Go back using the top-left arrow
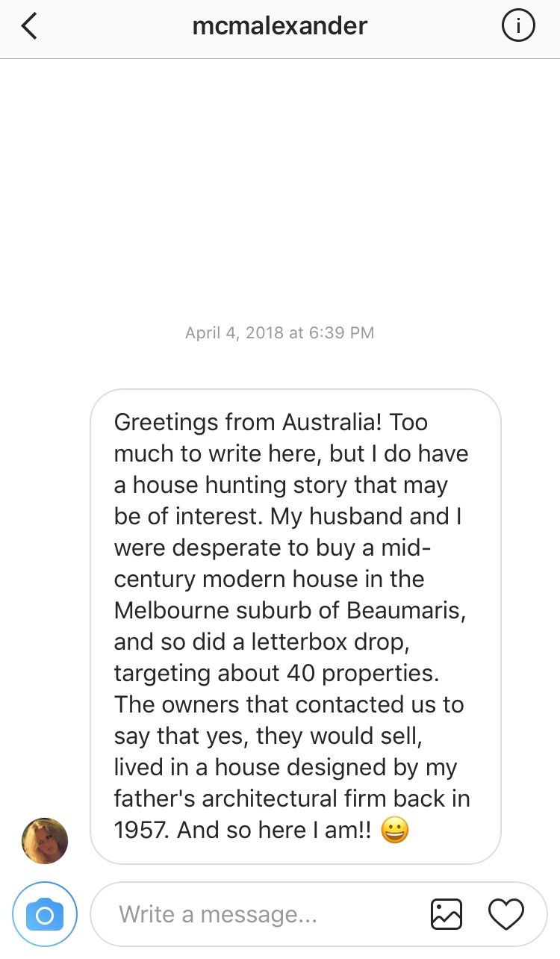Image resolution: width=560 pixels, height=959 pixels. pos(29,27)
